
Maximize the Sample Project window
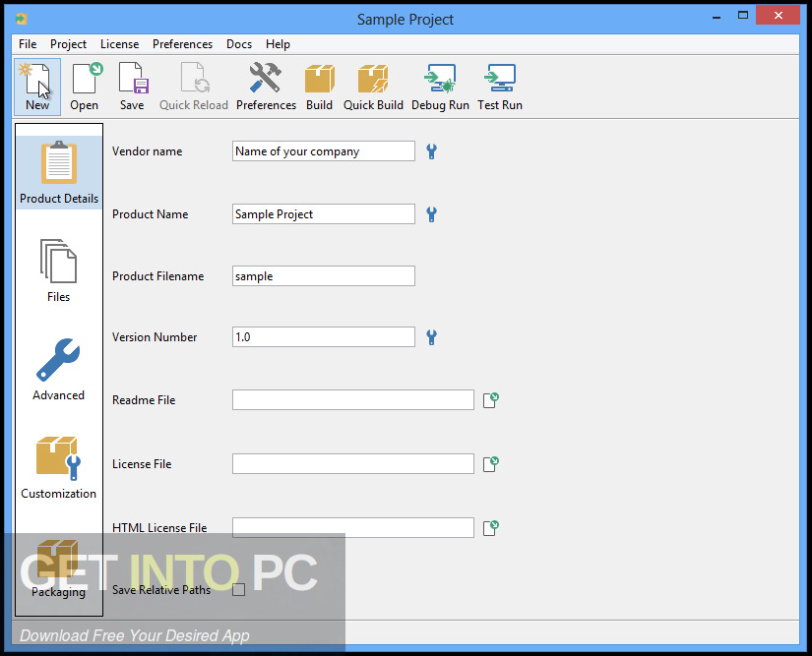click(743, 16)
